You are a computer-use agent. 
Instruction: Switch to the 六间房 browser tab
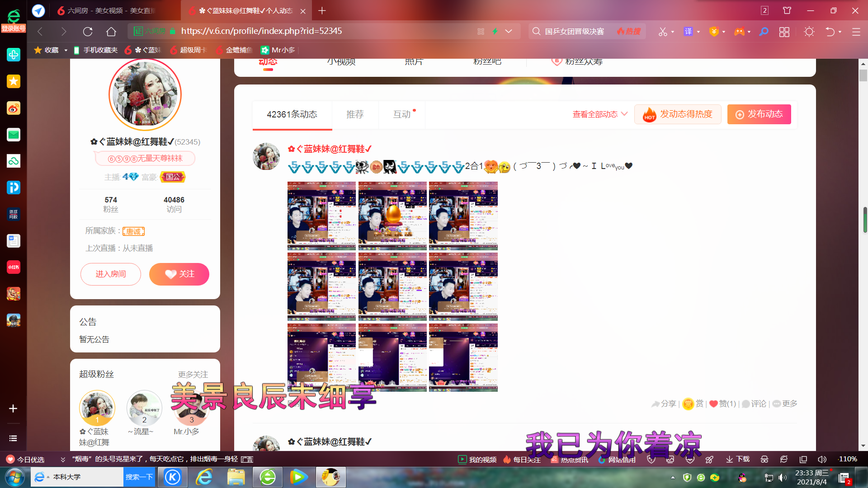pyautogui.click(x=106, y=11)
